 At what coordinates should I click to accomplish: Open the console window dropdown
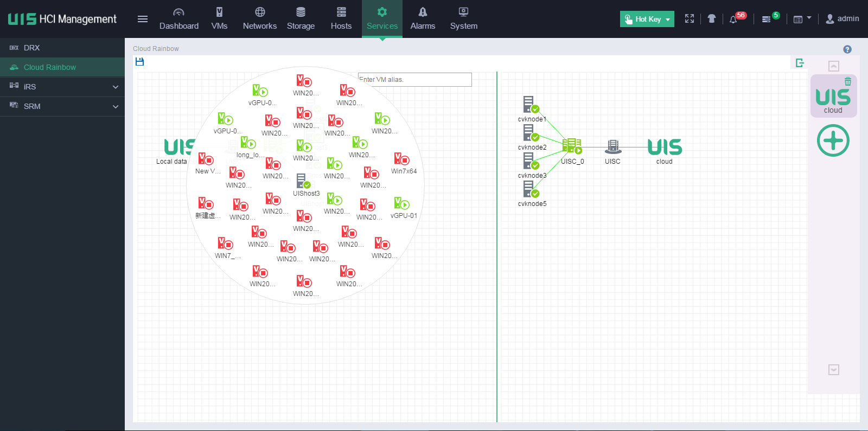point(802,19)
